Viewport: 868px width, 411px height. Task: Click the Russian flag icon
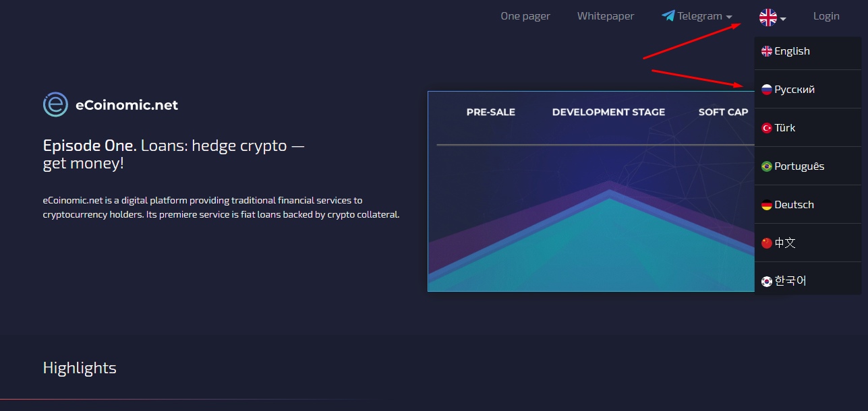tap(766, 90)
